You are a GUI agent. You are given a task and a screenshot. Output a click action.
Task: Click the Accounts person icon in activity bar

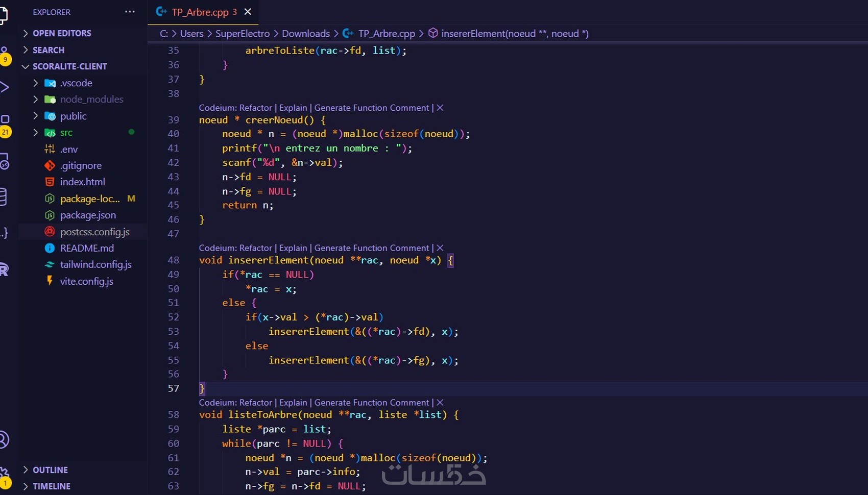tap(4, 439)
